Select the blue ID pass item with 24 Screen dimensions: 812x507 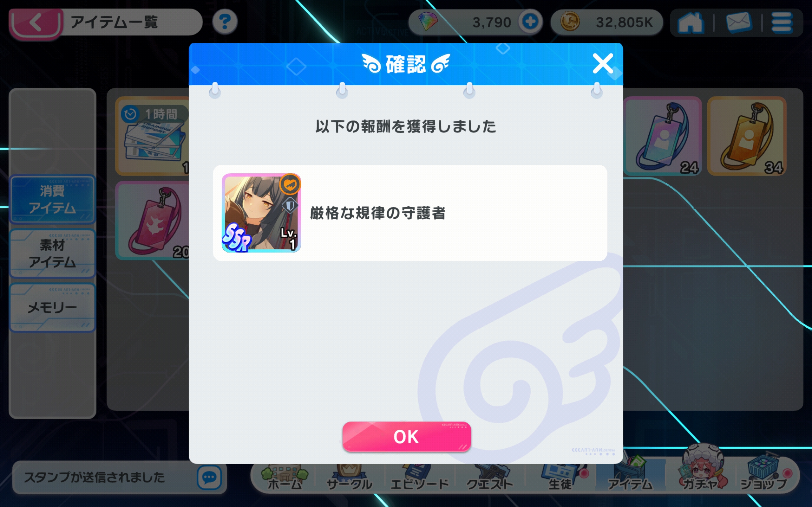pyautogui.click(x=662, y=136)
